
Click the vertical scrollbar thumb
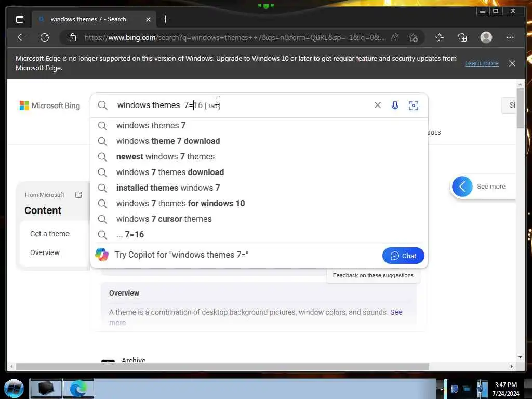point(520,108)
